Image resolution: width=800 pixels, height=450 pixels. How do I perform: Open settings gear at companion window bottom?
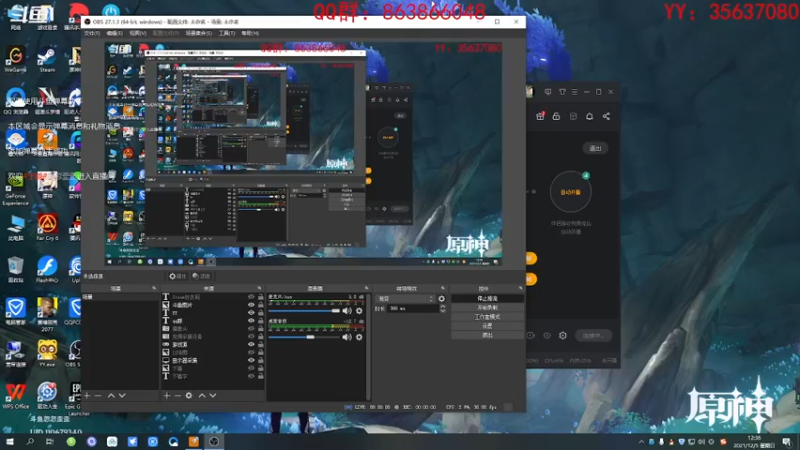(563, 335)
